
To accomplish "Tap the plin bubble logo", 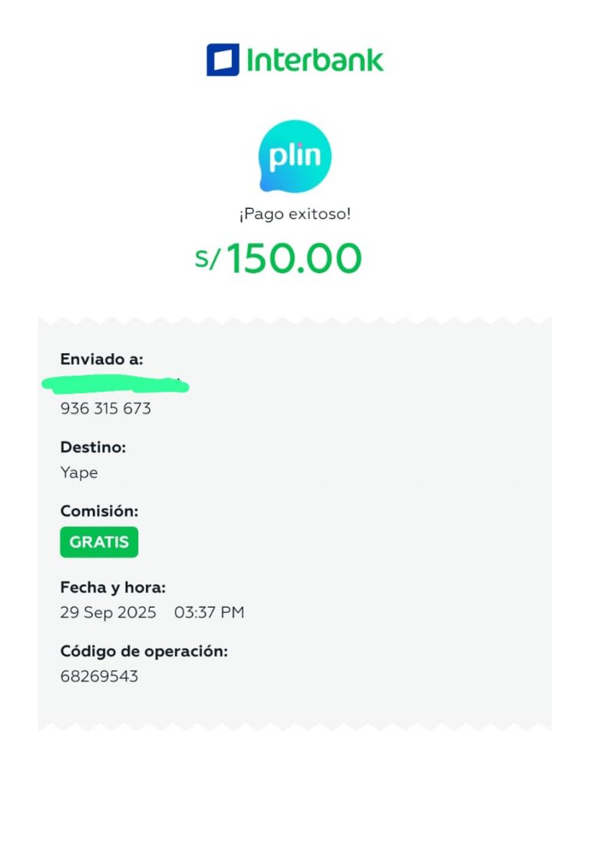I will tap(295, 156).
